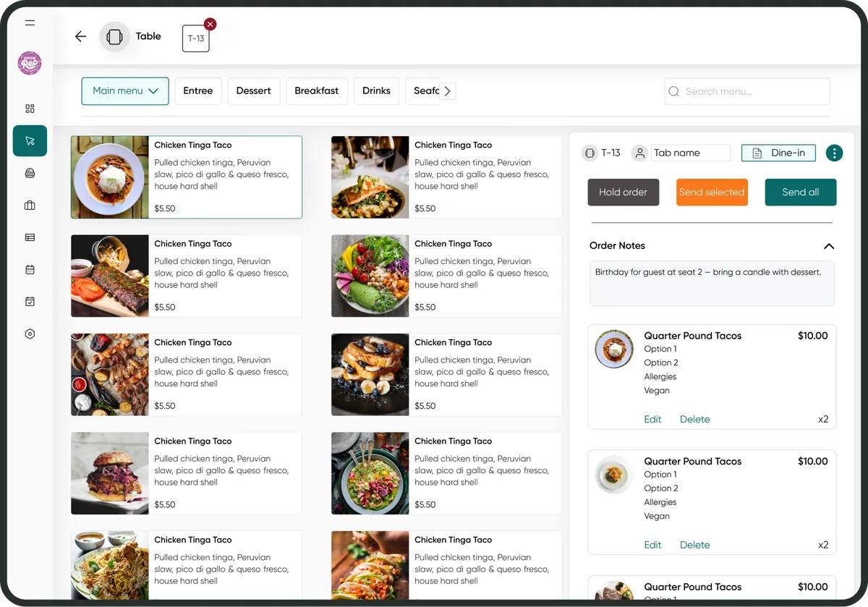Click the round Table icon in header
The width and height of the screenshot is (868, 607).
pyautogui.click(x=114, y=37)
